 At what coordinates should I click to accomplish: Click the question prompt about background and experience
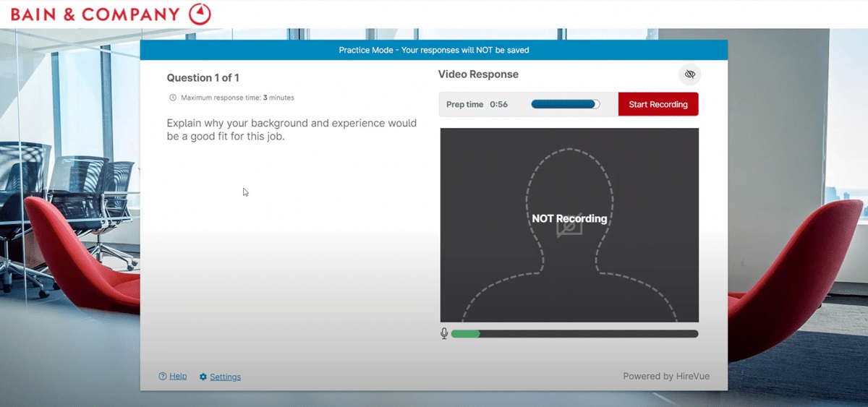click(292, 129)
